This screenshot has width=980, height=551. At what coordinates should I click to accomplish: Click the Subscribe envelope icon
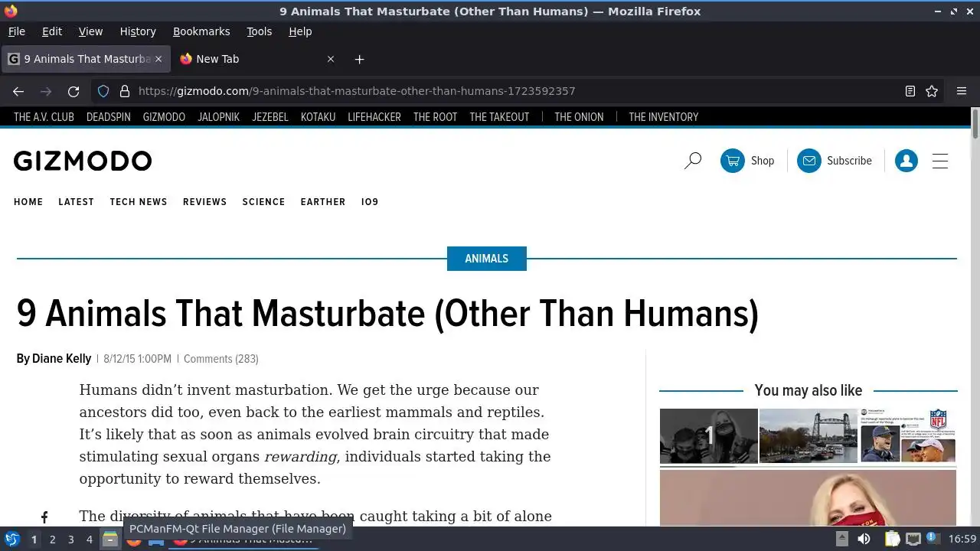click(809, 161)
